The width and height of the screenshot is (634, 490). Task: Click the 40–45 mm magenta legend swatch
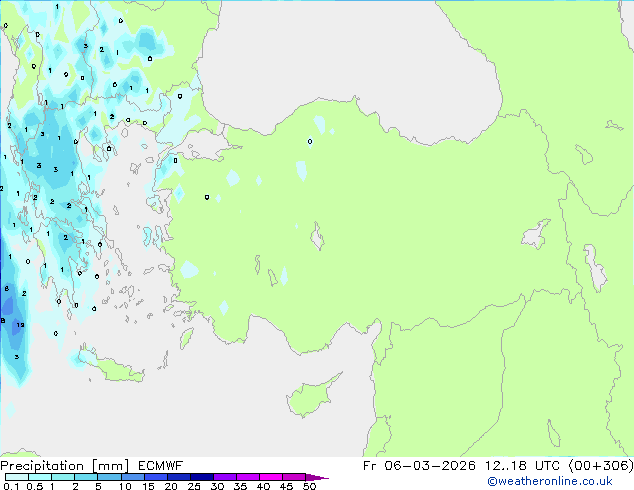click(x=271, y=477)
